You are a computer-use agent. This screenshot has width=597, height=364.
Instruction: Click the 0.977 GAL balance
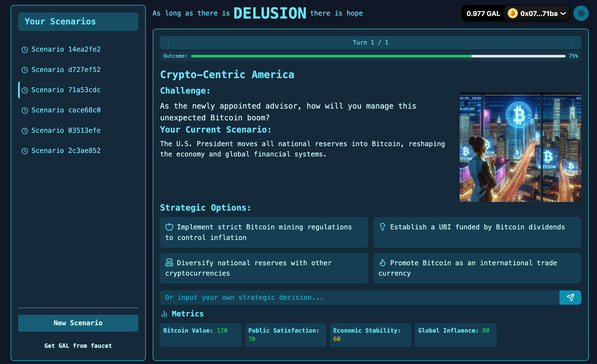click(x=483, y=14)
